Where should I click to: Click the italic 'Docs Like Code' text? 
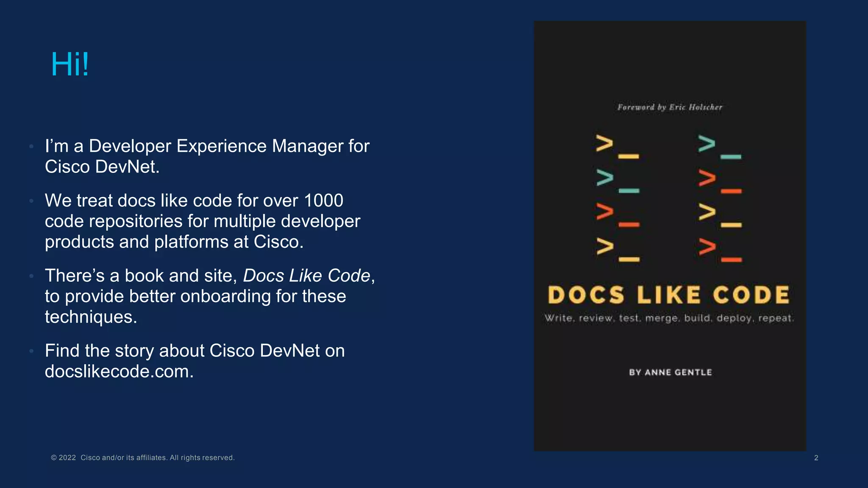pyautogui.click(x=307, y=276)
